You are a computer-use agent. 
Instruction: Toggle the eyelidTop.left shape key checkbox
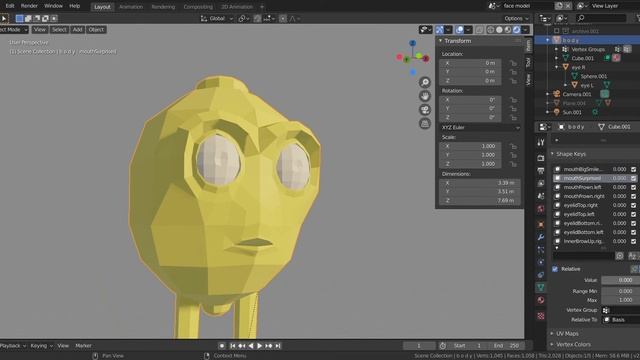[x=633, y=214]
